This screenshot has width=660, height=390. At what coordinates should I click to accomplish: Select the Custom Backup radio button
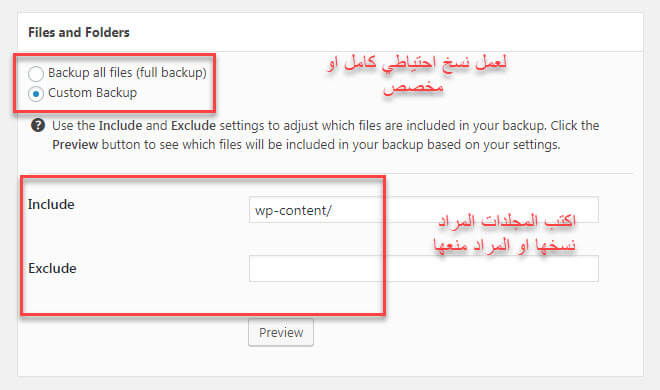pyautogui.click(x=36, y=93)
